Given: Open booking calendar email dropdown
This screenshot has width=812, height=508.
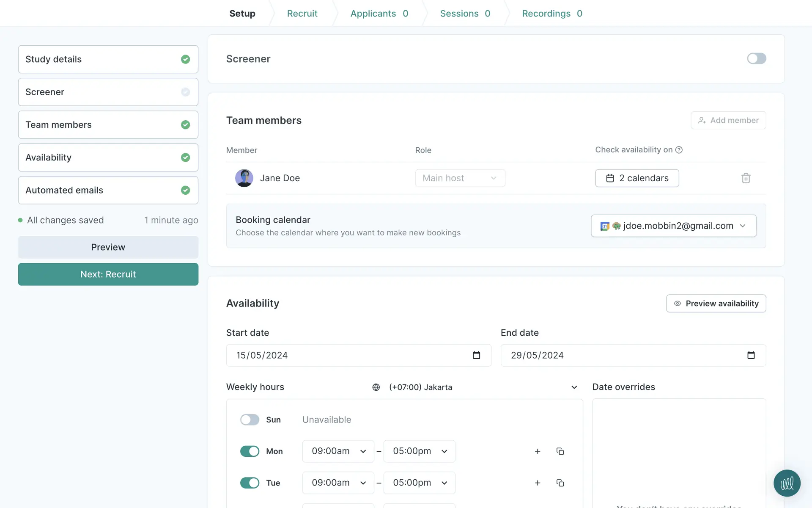Looking at the screenshot, I should pyautogui.click(x=673, y=226).
